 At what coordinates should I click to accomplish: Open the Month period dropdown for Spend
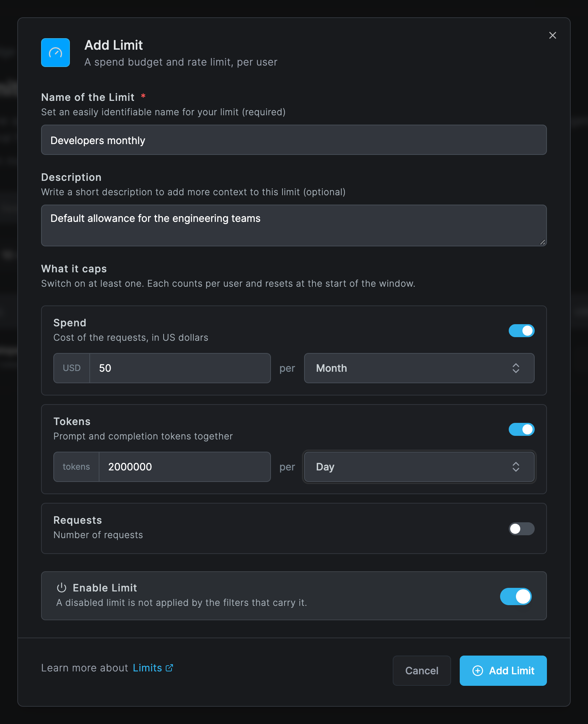(x=419, y=368)
